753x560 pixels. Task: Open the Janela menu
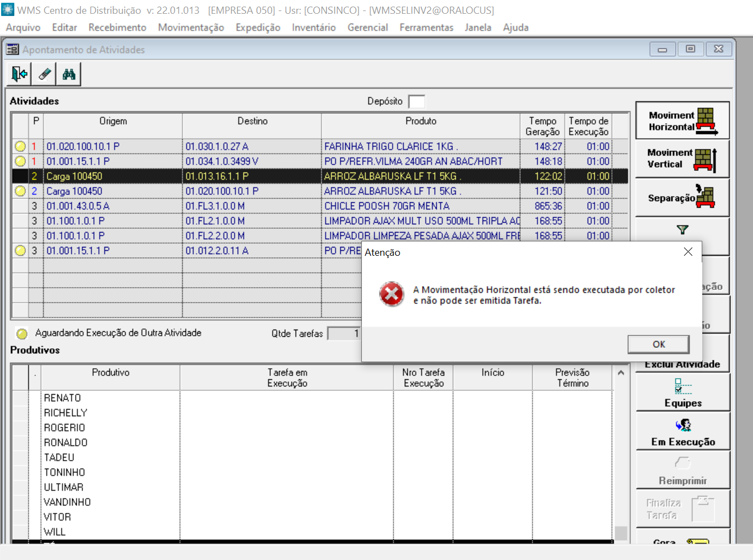click(x=478, y=28)
